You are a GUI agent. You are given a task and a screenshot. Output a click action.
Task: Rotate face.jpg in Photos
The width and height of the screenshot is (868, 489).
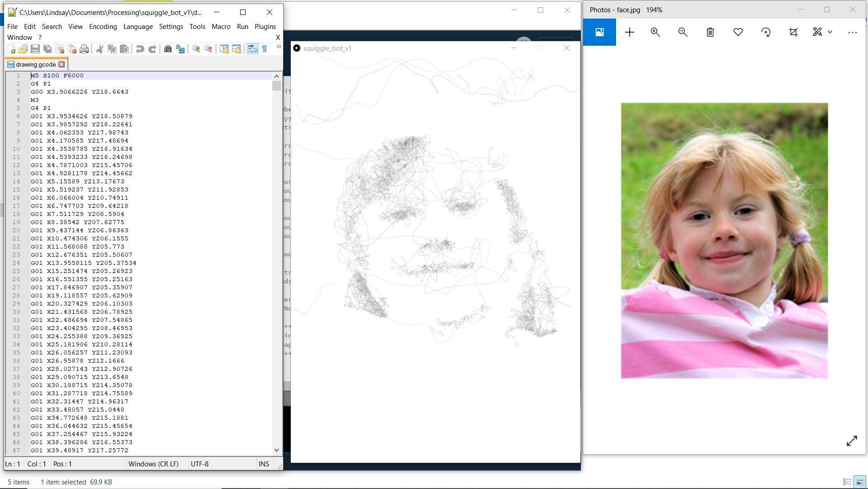point(766,32)
